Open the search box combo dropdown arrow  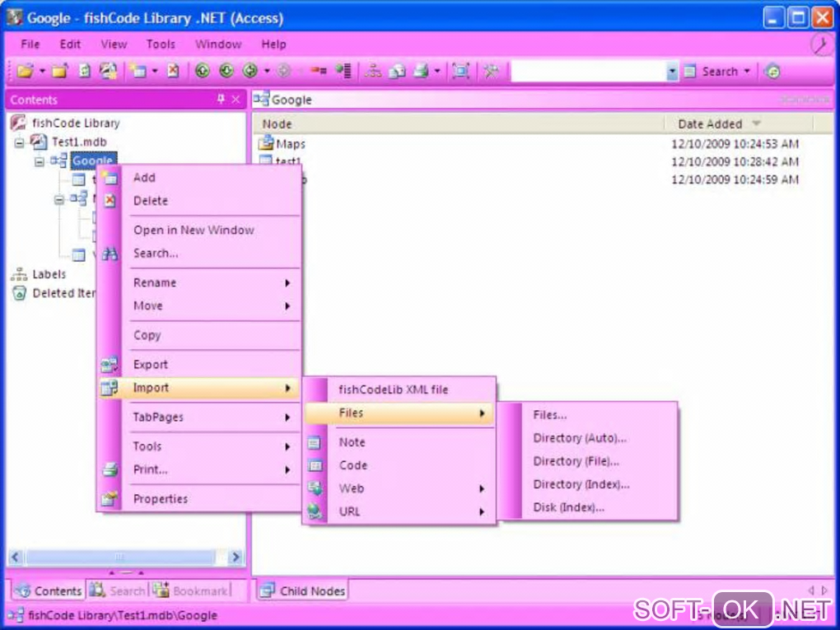coord(672,72)
